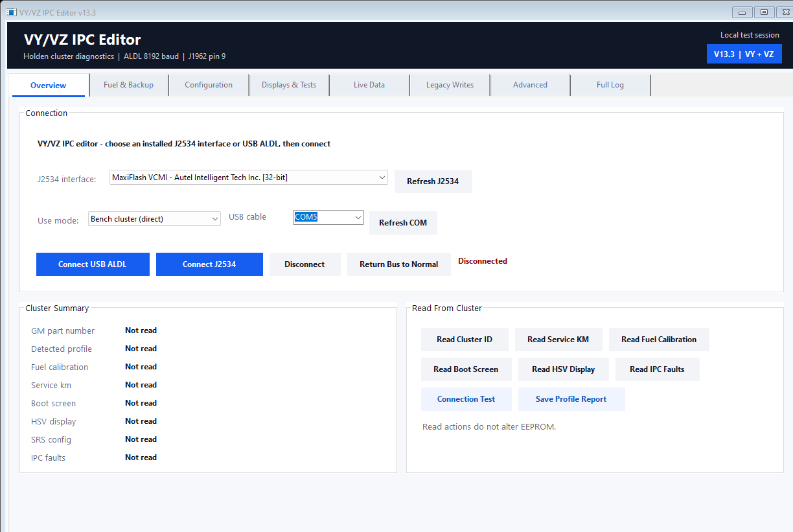Minimize the IPC Editor window
Screen dimensions: 793x532
tap(742, 12)
